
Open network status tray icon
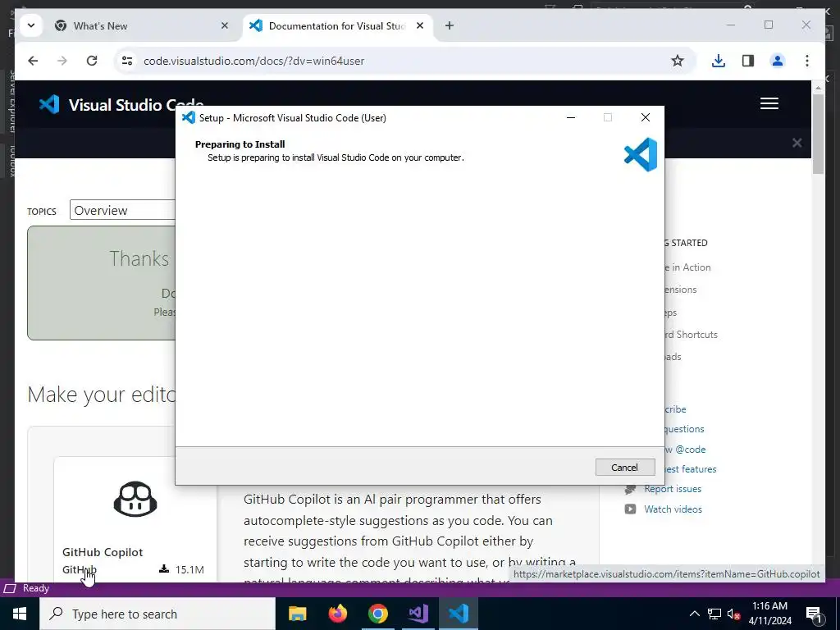coord(714,614)
